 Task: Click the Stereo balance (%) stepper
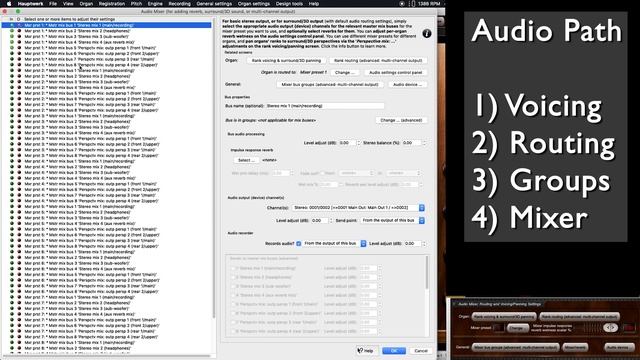point(424,143)
